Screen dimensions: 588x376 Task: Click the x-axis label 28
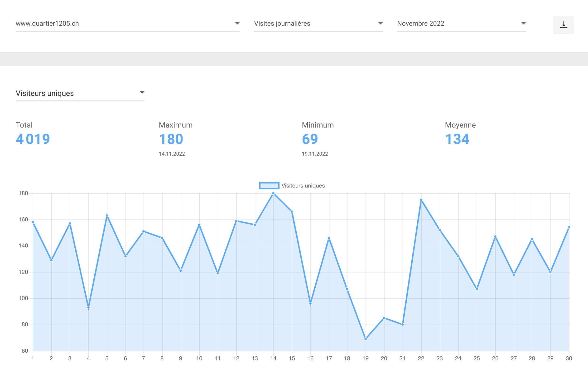pos(532,358)
